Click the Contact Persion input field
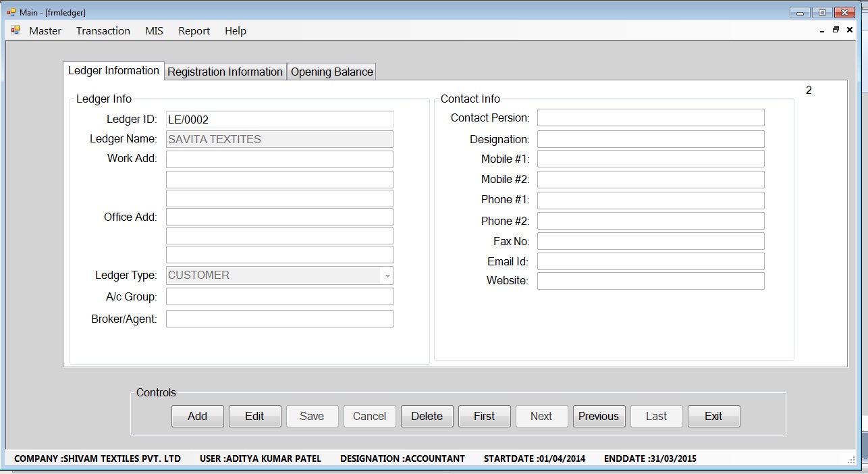Screen dimensions: 868x474 point(650,117)
